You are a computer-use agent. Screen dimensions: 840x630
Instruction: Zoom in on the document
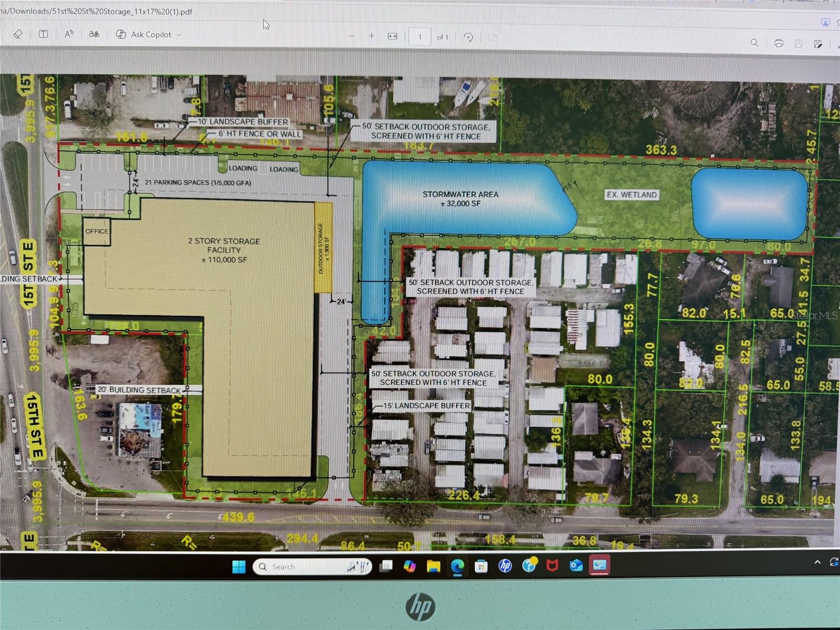point(372,37)
